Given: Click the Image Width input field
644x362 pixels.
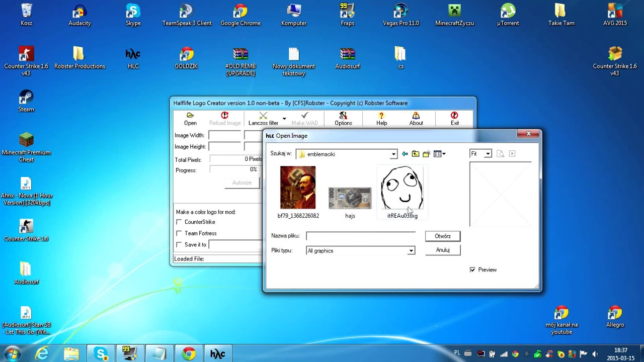Looking at the screenshot, I should pyautogui.click(x=224, y=135).
